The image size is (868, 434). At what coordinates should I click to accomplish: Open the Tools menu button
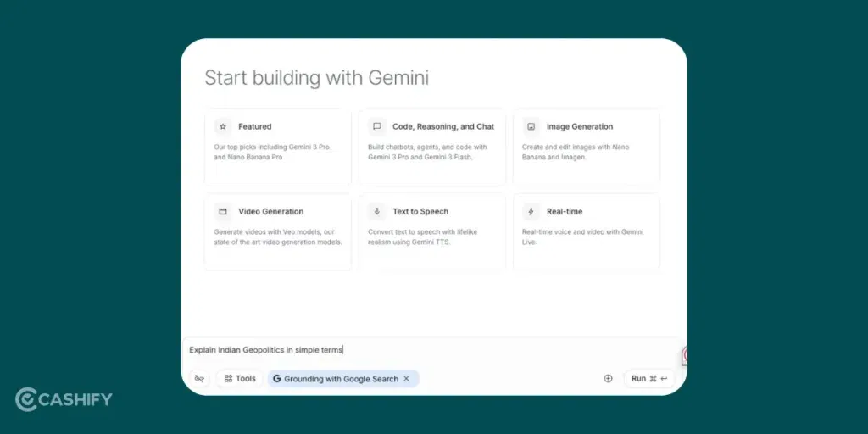coord(240,379)
